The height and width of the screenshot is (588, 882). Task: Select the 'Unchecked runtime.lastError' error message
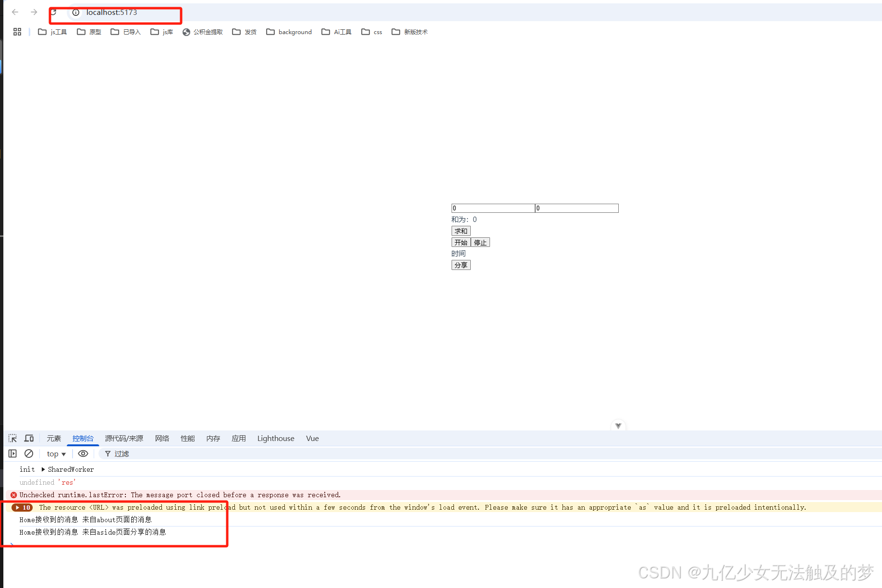180,495
